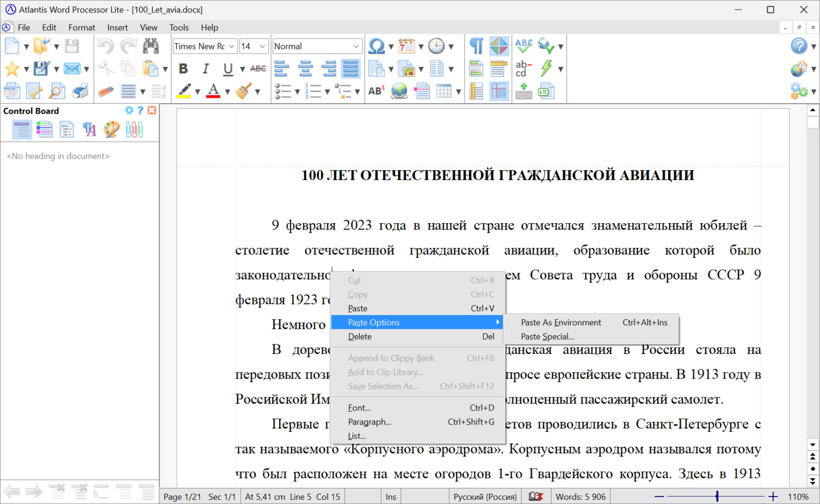This screenshot has height=504, width=820.
Task: Toggle bold formatting
Action: pyautogui.click(x=183, y=68)
